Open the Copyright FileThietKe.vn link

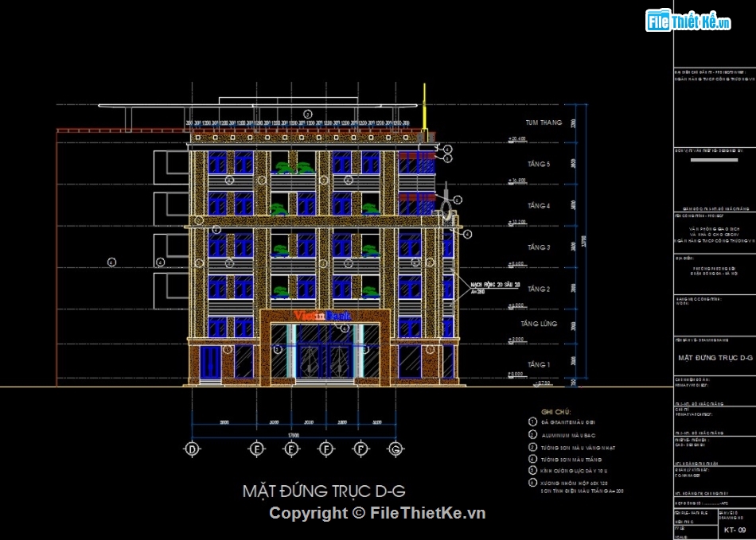(377, 514)
